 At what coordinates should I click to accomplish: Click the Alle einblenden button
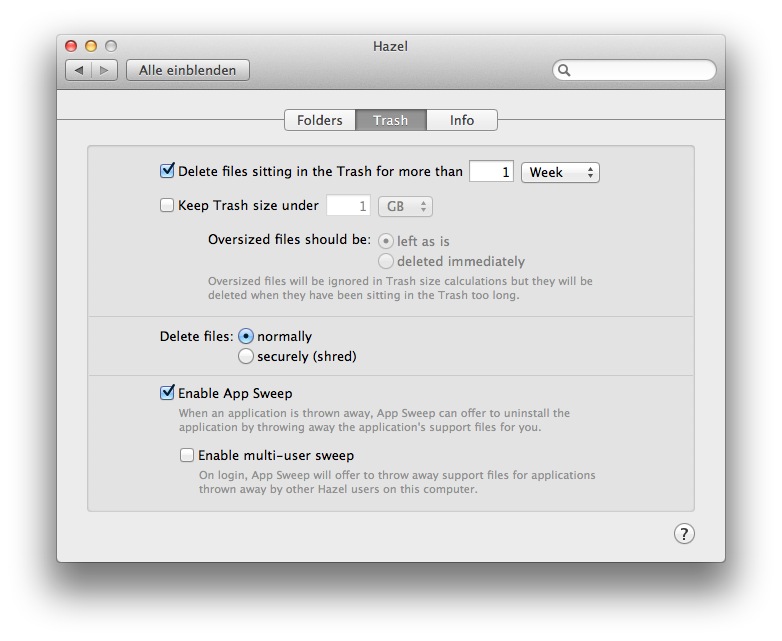188,70
